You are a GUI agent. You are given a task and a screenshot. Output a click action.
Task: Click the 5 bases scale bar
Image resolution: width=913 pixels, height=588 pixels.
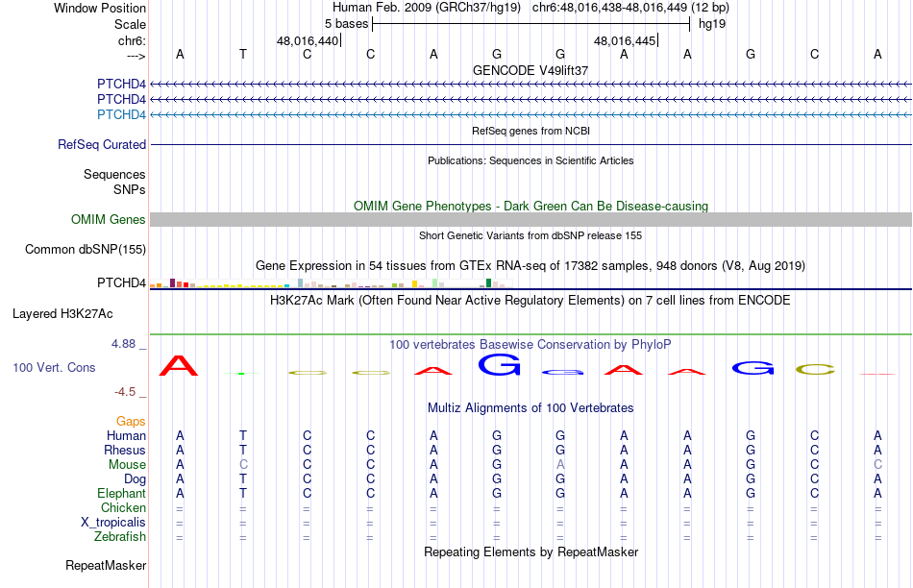[x=531, y=24]
